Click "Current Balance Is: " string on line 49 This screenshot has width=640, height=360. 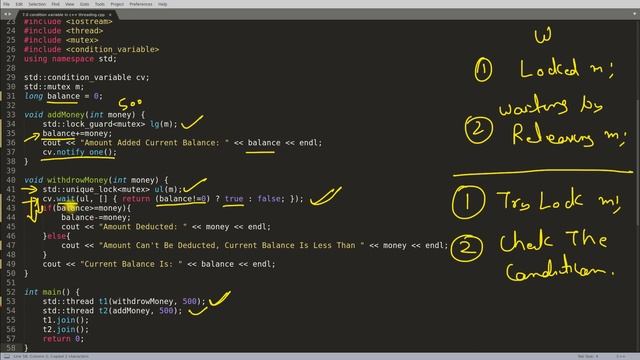[131, 264]
